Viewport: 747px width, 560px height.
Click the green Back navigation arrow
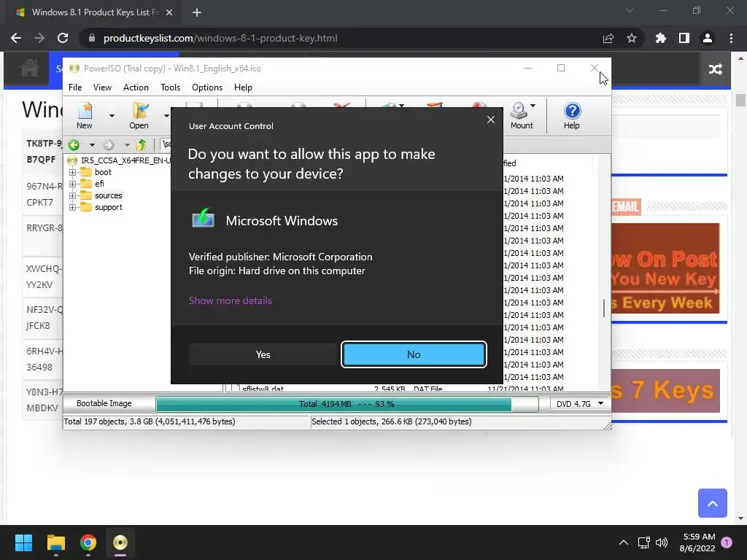click(74, 145)
